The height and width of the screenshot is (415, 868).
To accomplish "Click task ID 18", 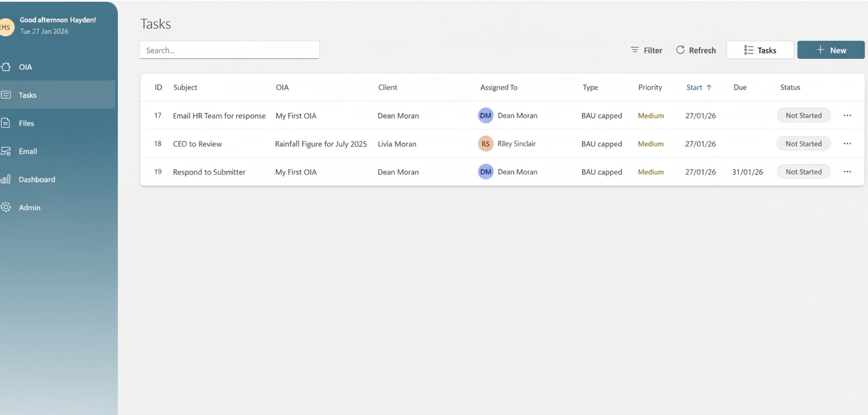I will tap(157, 144).
